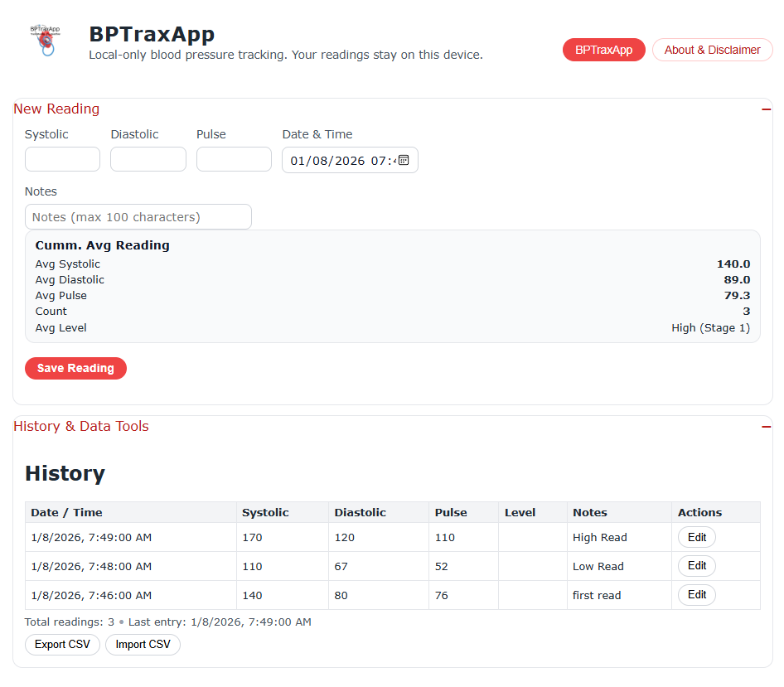Click the BPTraxApp heart logo icon
This screenshot has height=687, width=784.
46,40
